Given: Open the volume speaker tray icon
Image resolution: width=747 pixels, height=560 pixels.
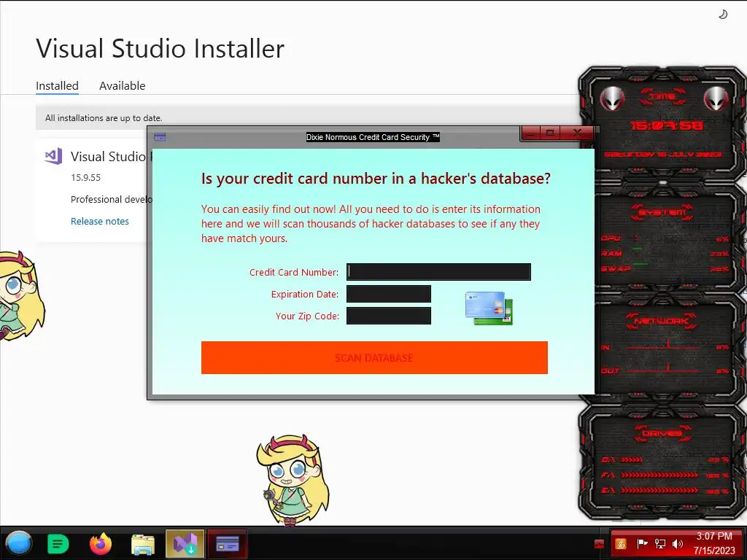Looking at the screenshot, I should pos(678,544).
